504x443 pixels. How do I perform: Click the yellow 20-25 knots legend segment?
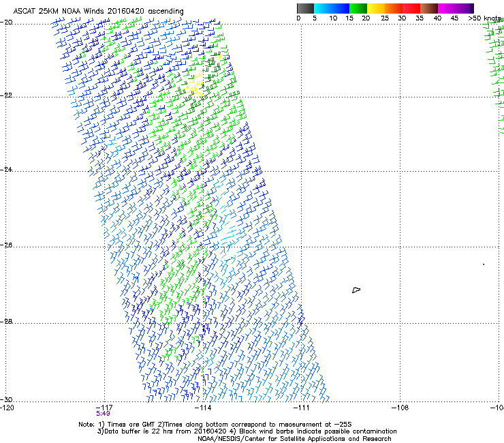click(x=376, y=8)
